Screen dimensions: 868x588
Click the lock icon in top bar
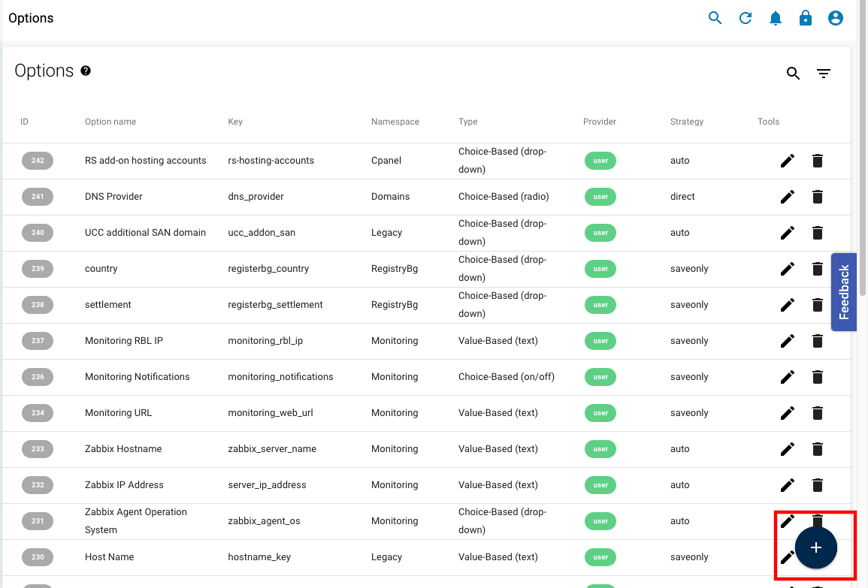coord(806,17)
